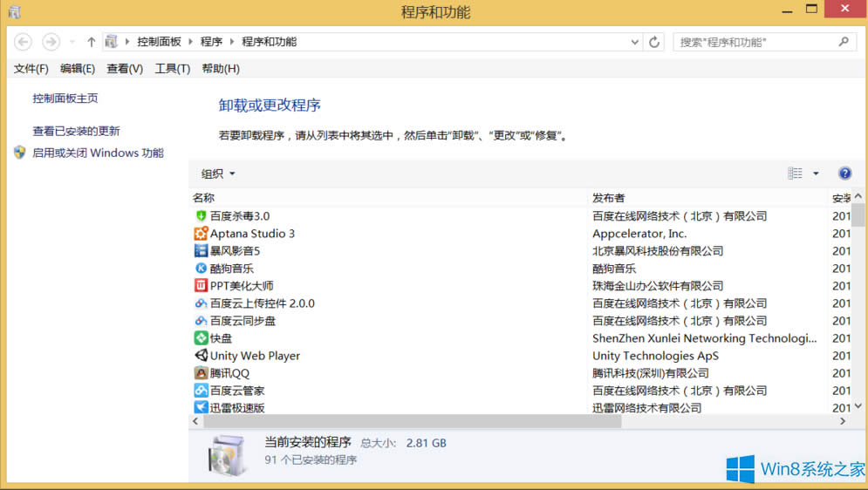This screenshot has width=868, height=490.
Task: Click the 百度云上传控件 2.0.0 icon
Action: coord(201,303)
